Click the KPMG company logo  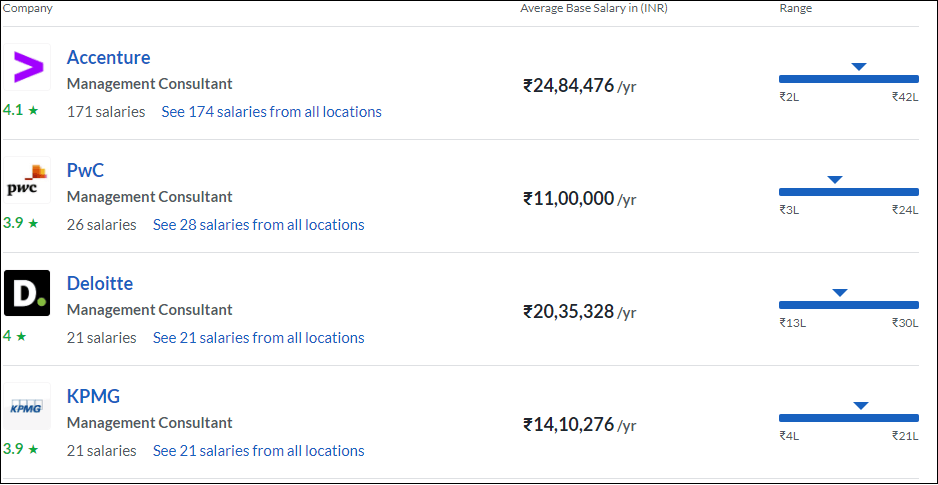pyautogui.click(x=28, y=406)
